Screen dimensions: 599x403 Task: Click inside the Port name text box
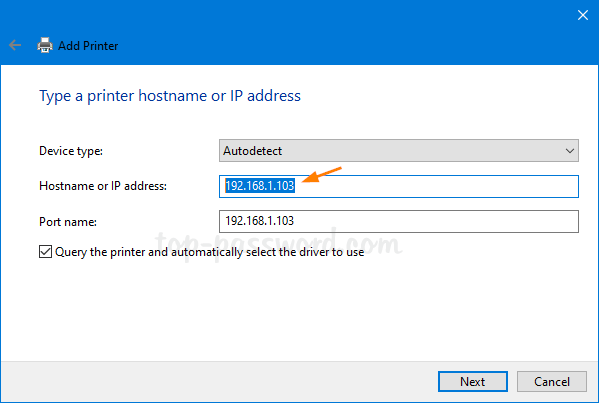tap(398, 221)
